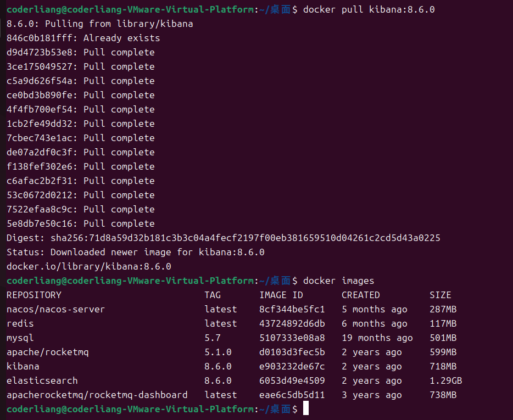Screen dimensions: 513x420
Task: Click '2 years ago' in the apache/rocketmq row
Action: click(372, 352)
